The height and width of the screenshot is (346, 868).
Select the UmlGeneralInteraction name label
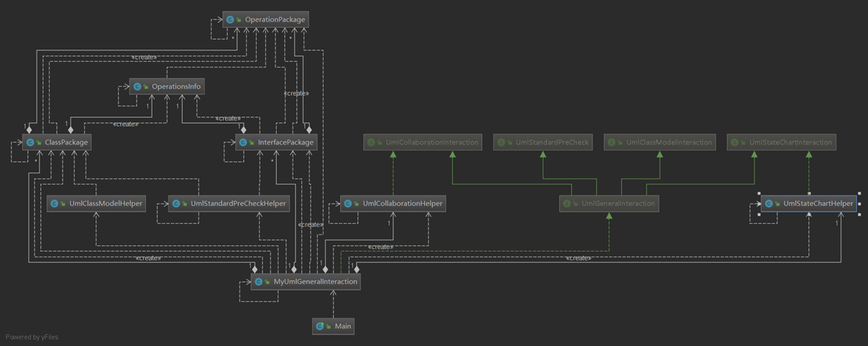[618, 204]
